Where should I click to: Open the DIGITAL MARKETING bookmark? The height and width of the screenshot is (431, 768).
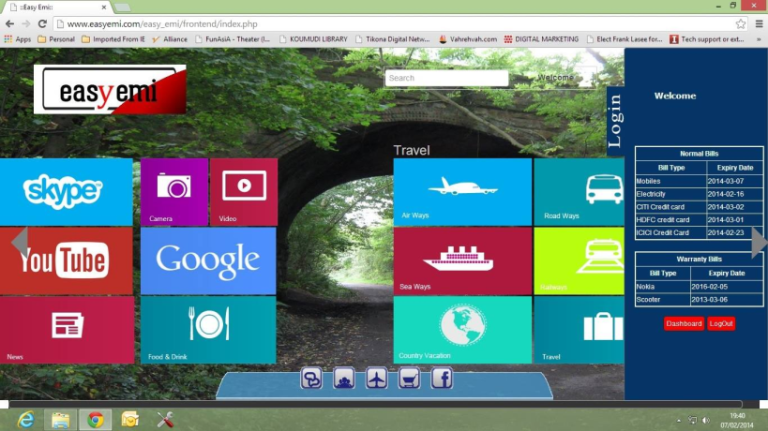pos(541,39)
